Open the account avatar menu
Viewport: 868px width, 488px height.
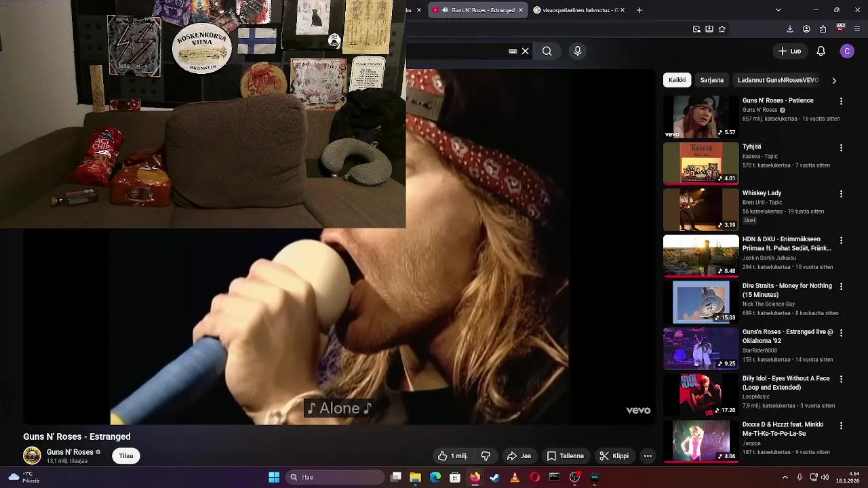[847, 51]
